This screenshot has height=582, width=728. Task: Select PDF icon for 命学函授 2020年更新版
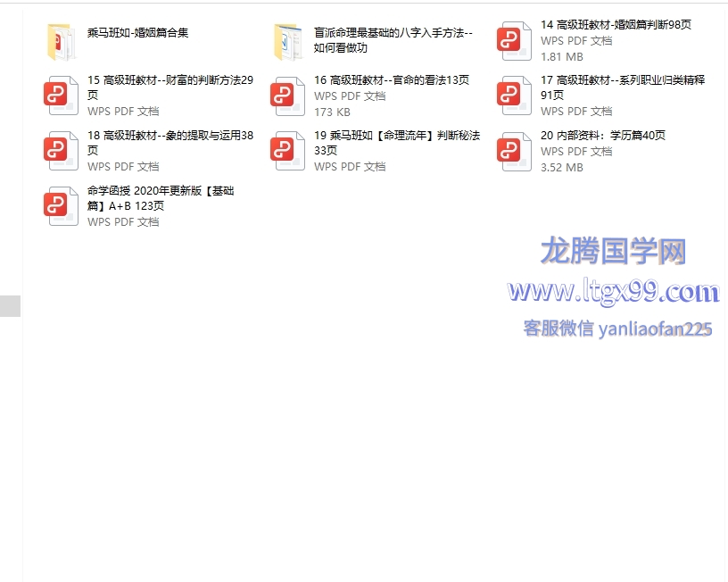[61, 206]
